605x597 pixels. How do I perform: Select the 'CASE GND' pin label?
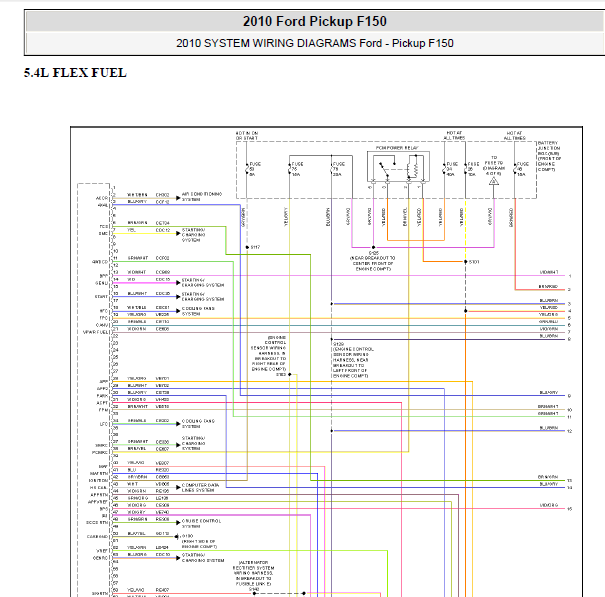98,536
